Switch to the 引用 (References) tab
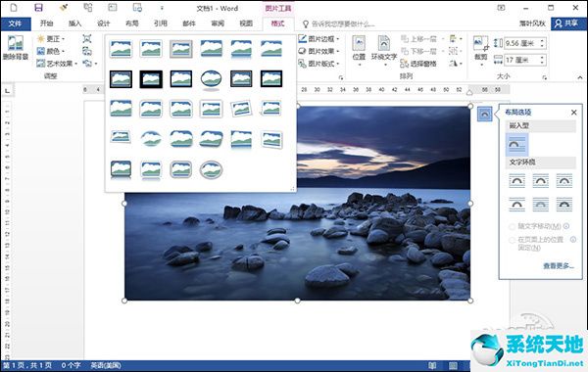Image resolution: width=588 pixels, height=372 pixels. point(161,23)
